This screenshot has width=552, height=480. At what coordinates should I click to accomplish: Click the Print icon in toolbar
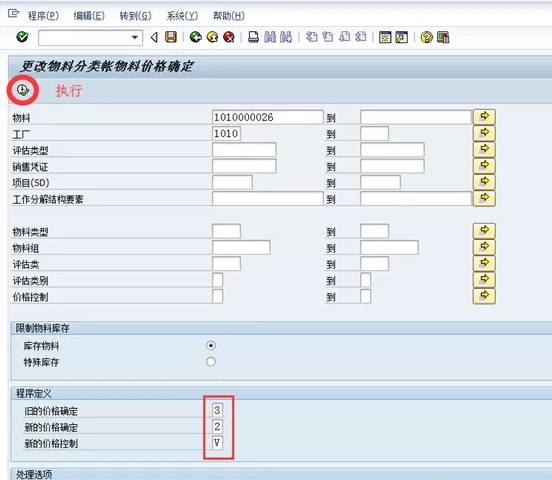(x=253, y=37)
